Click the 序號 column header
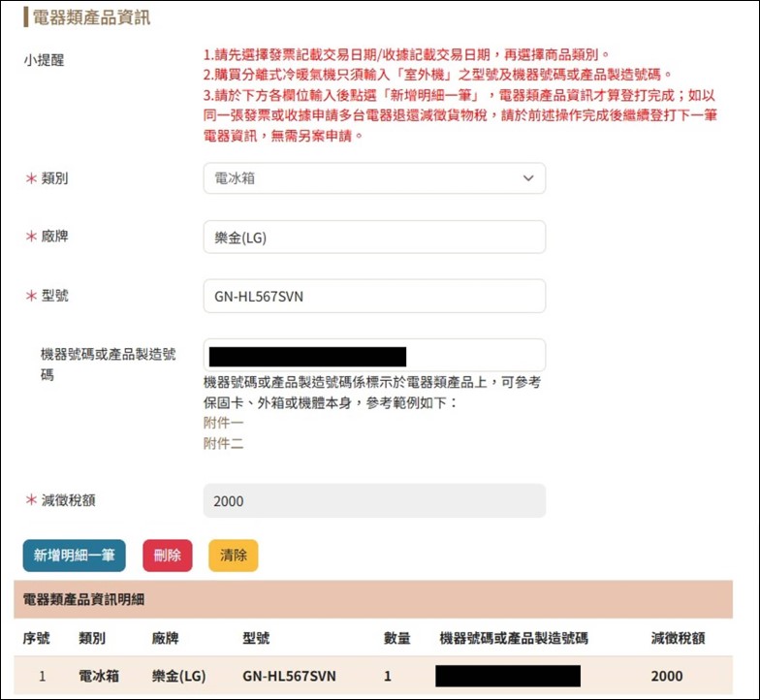The height and width of the screenshot is (700, 760). (x=36, y=638)
